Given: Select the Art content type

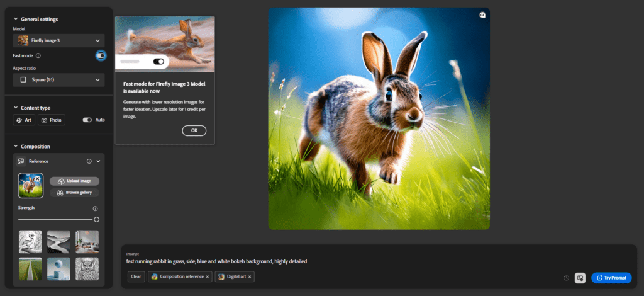Looking at the screenshot, I should (24, 120).
